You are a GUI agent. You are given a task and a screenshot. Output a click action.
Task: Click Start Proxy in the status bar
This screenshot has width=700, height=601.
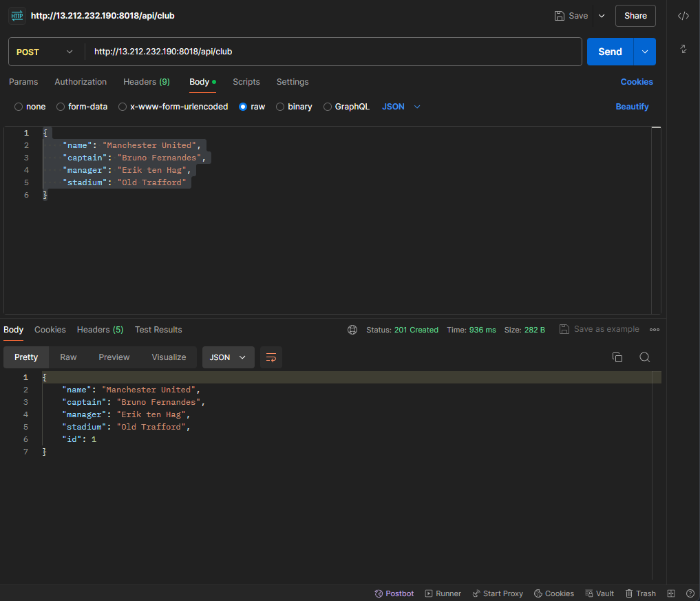498,593
